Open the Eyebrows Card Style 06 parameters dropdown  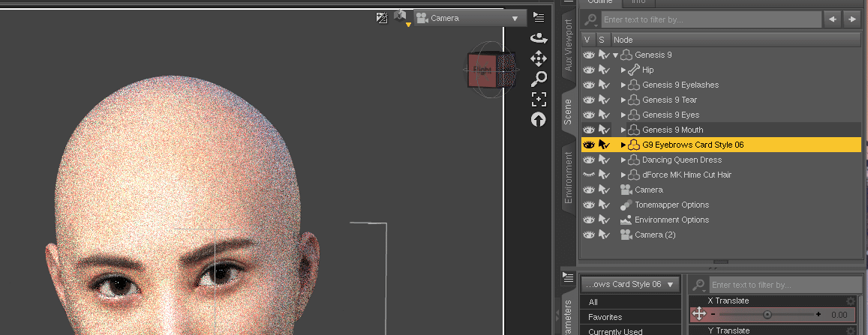pos(630,284)
